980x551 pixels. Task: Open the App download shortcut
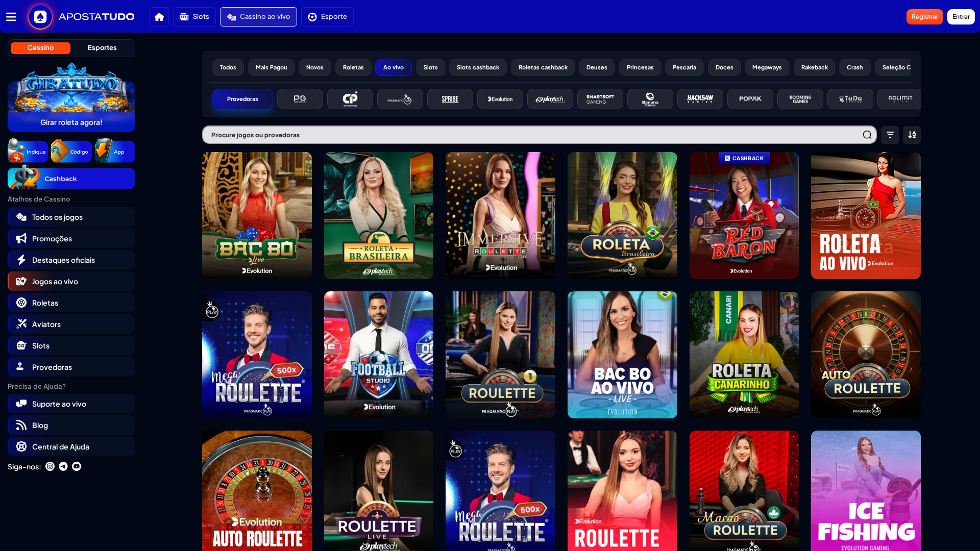115,152
